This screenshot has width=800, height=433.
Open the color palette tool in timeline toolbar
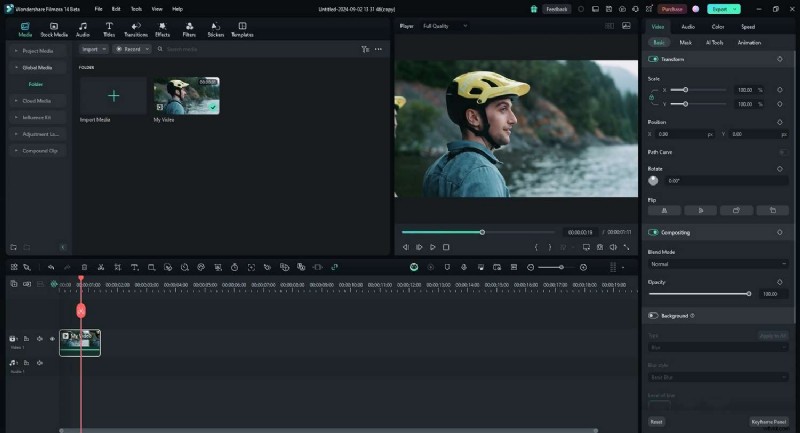coord(201,267)
